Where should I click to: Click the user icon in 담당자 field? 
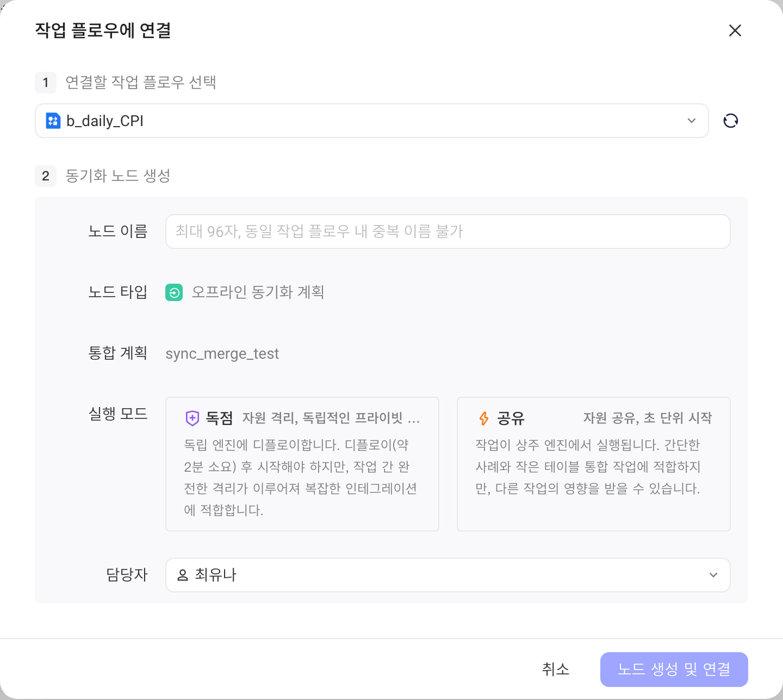(183, 575)
